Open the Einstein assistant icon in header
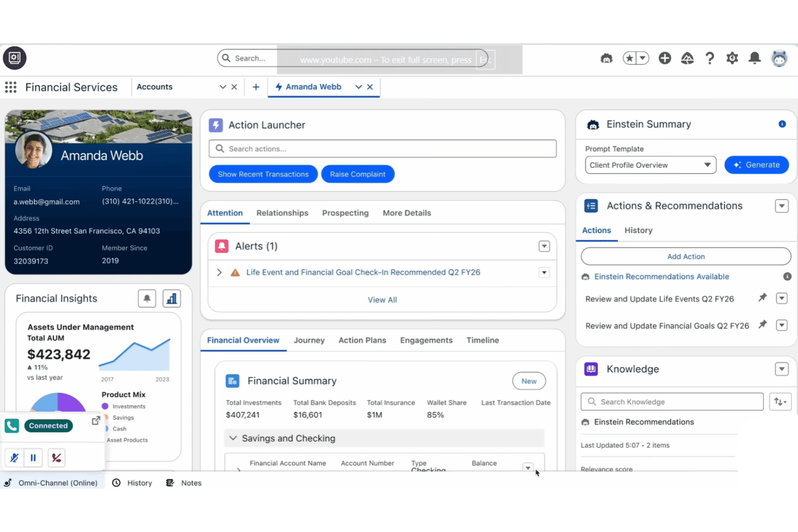798x532 pixels. tap(607, 58)
